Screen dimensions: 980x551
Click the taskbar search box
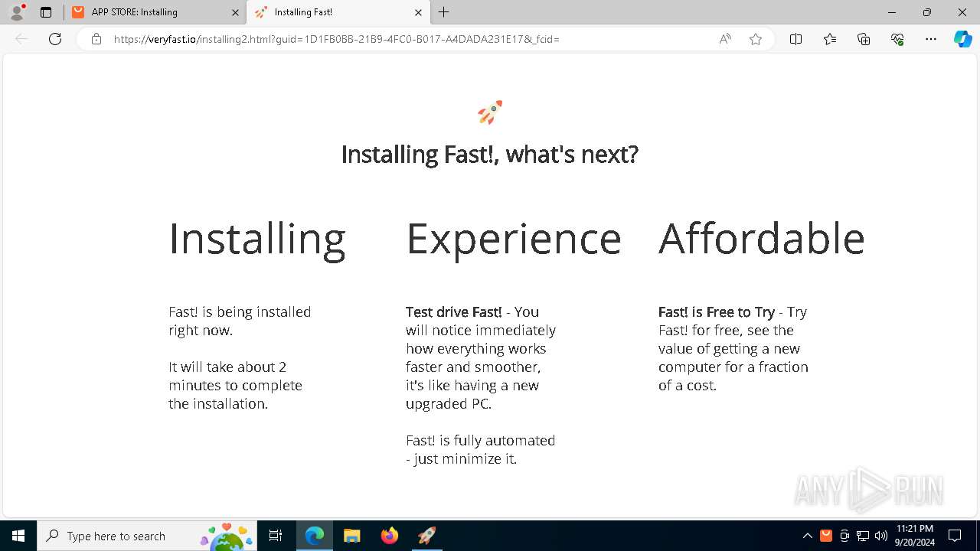(x=147, y=536)
